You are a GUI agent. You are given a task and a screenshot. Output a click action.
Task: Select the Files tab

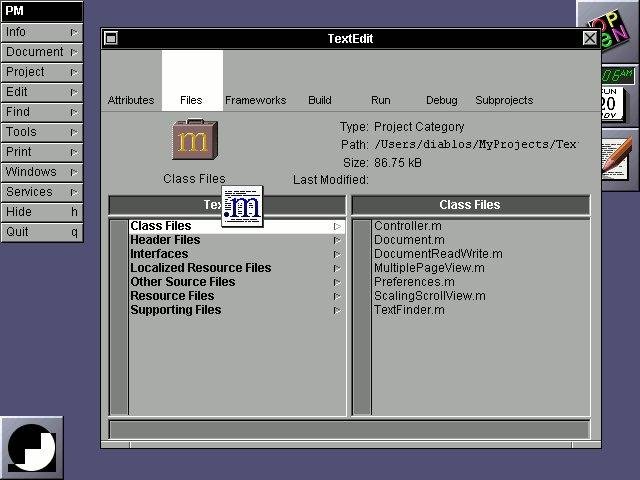click(192, 81)
